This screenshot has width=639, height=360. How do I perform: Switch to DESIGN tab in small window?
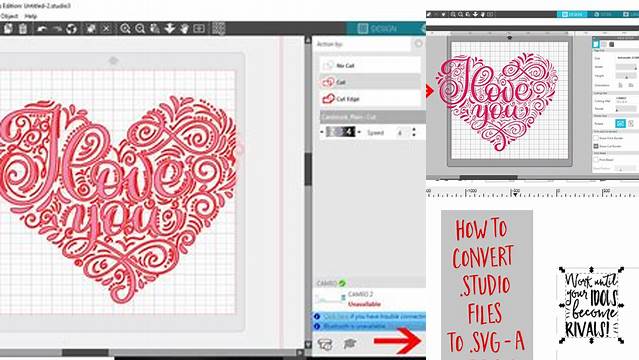pos(572,14)
